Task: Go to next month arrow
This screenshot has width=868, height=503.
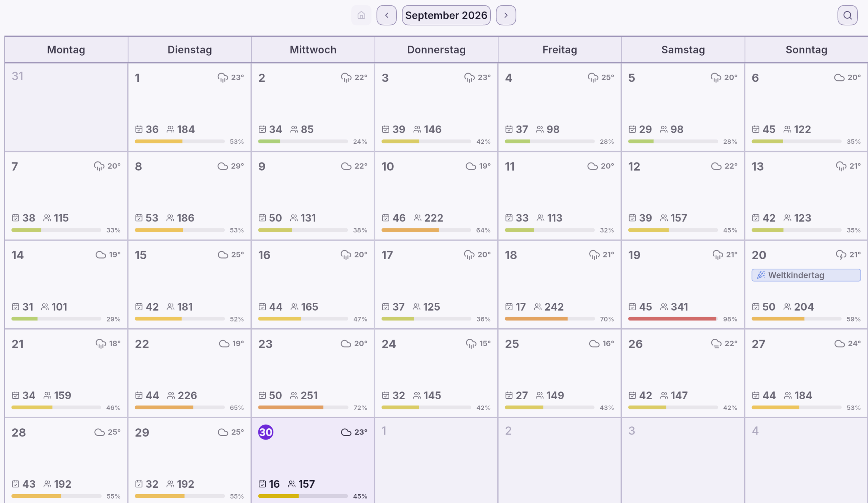Action: (x=506, y=15)
